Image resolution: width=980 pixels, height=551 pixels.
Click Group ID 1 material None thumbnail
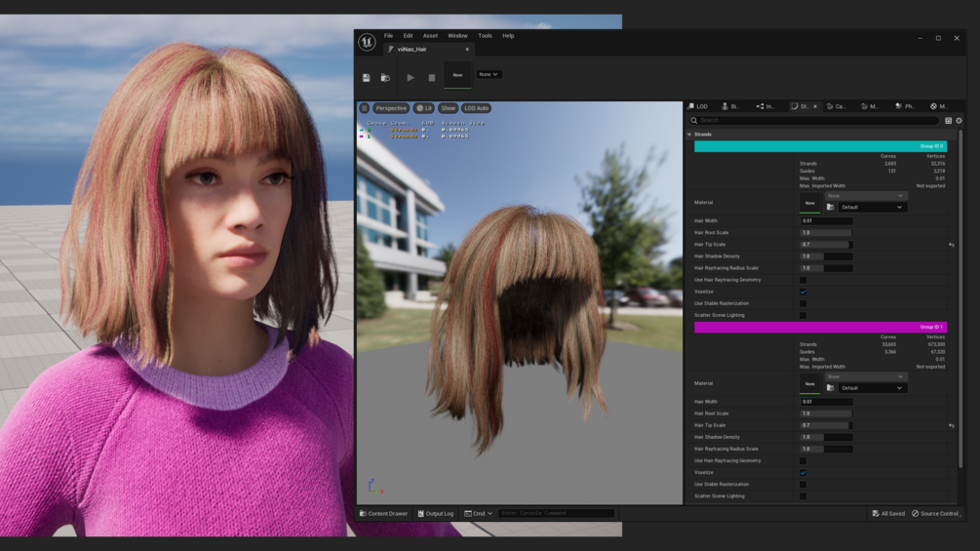tap(810, 383)
